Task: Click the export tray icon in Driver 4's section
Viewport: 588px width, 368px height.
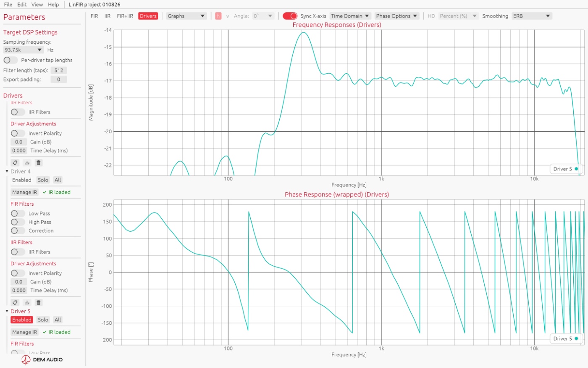Action: coord(27,302)
